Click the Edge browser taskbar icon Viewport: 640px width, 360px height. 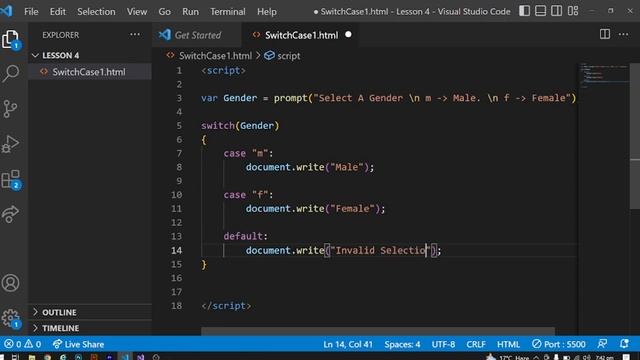tap(63, 357)
